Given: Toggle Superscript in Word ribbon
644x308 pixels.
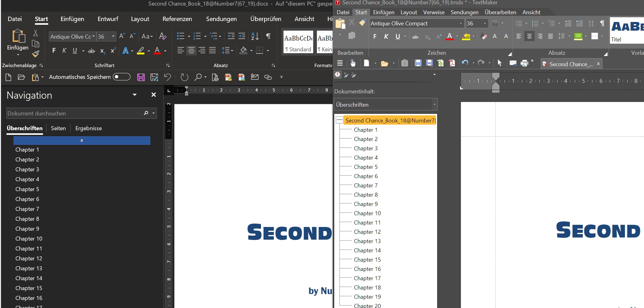Looking at the screenshot, I should click(113, 50).
